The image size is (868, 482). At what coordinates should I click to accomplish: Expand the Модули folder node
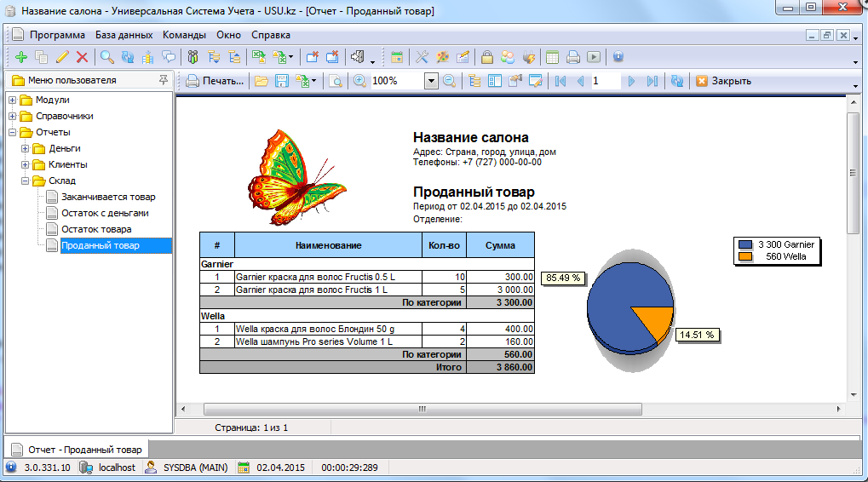(12, 100)
